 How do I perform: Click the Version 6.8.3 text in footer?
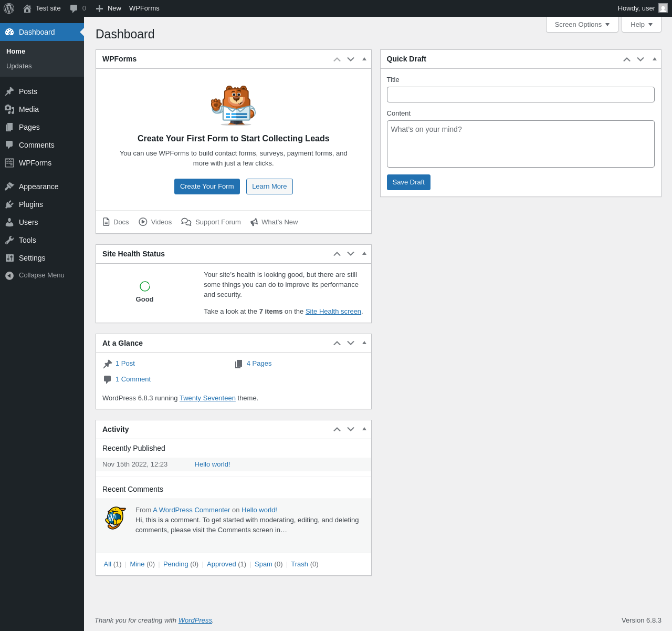(x=642, y=620)
